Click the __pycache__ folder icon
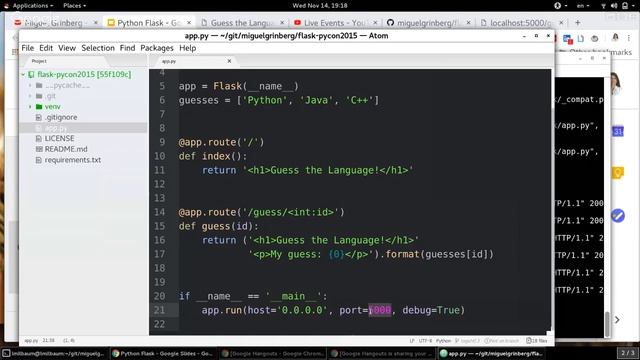 click(39, 85)
